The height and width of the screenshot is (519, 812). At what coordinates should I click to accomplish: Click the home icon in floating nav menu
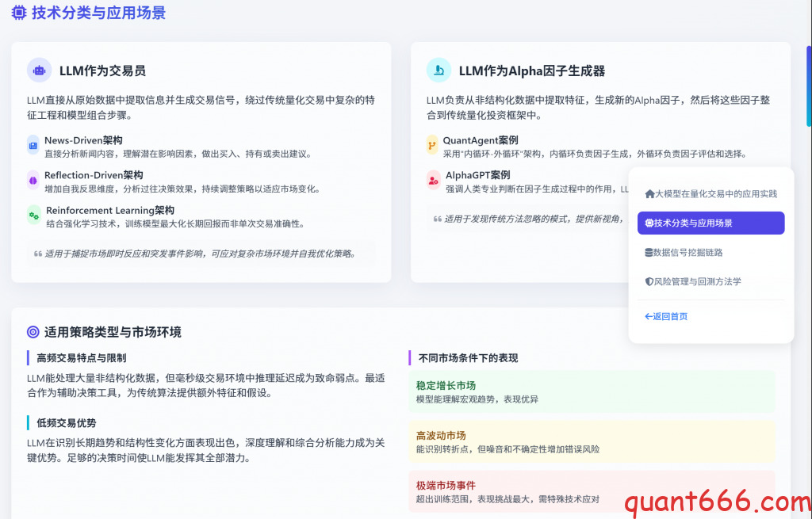(x=649, y=194)
